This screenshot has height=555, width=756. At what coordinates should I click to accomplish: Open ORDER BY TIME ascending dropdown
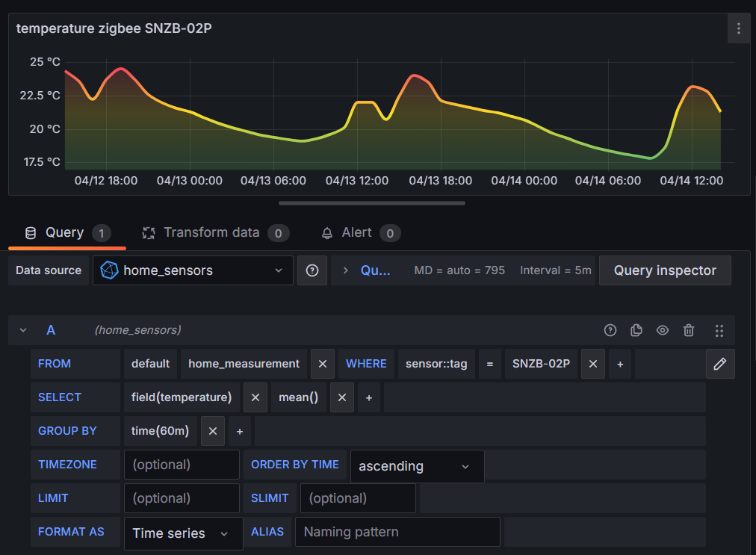[417, 466]
